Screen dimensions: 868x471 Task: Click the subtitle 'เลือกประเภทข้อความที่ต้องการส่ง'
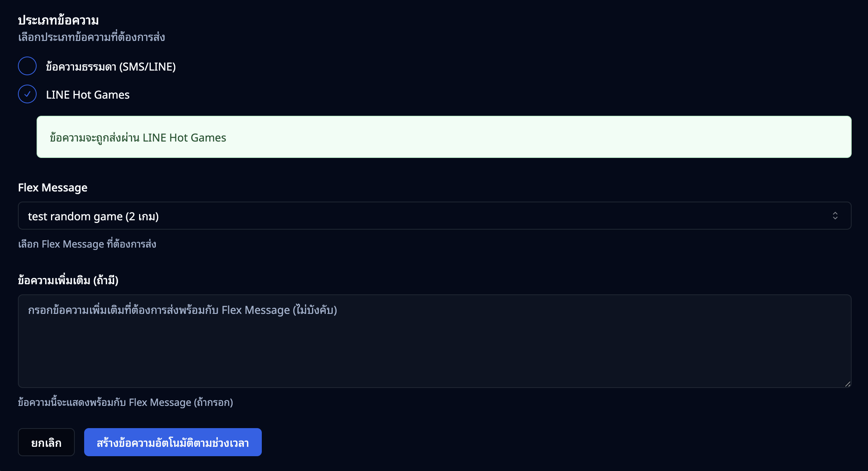pyautogui.click(x=92, y=37)
